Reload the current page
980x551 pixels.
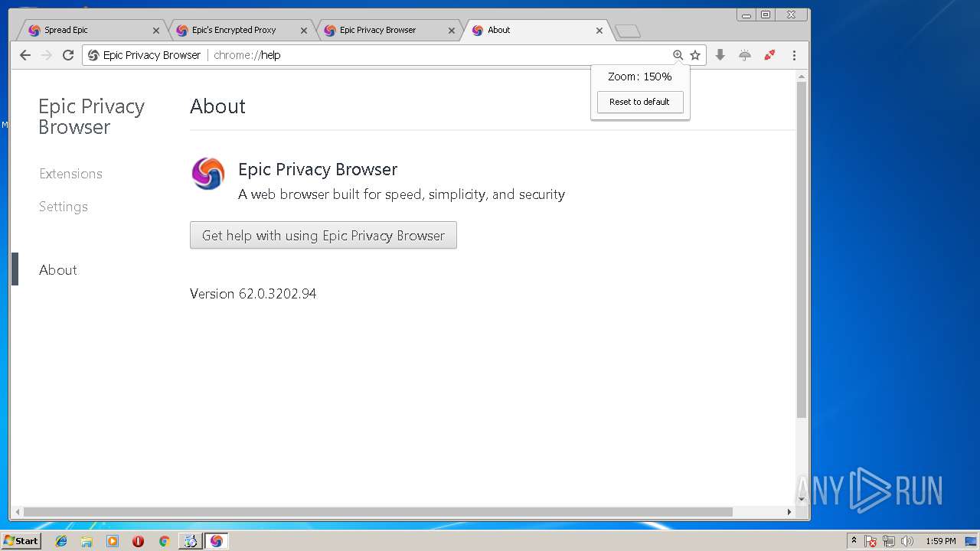pyautogui.click(x=68, y=55)
